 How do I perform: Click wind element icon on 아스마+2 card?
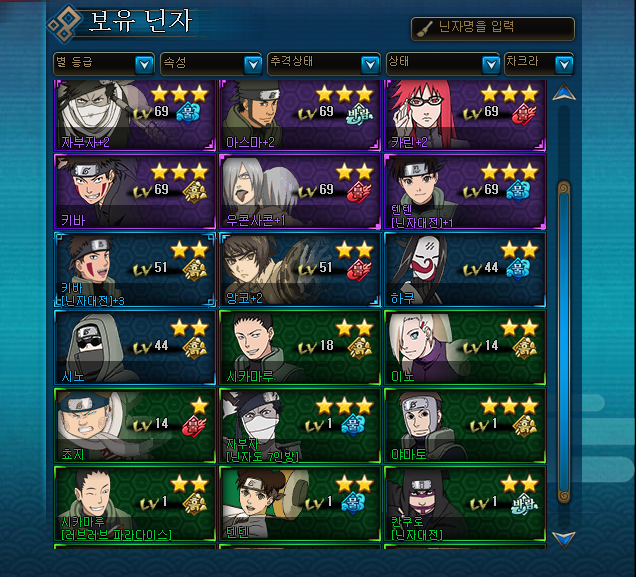[x=360, y=114]
